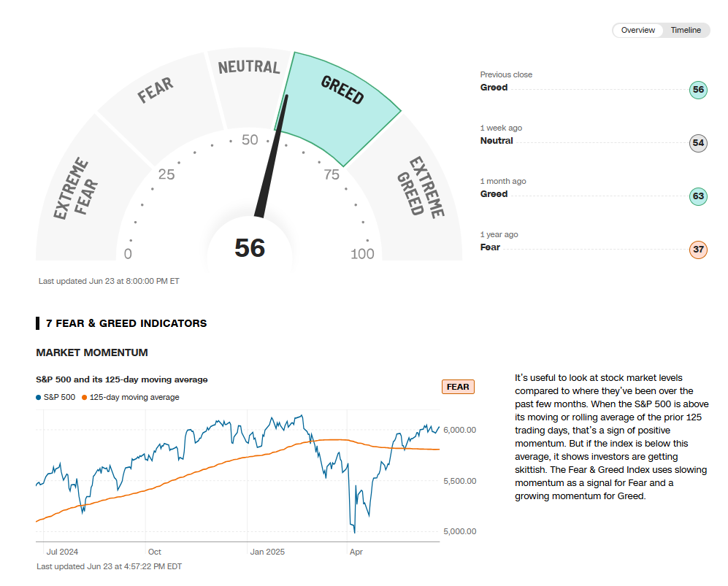728x586 pixels.
Task: Click the 7 FEAR & GREED INDICATORS heading
Action: [126, 323]
